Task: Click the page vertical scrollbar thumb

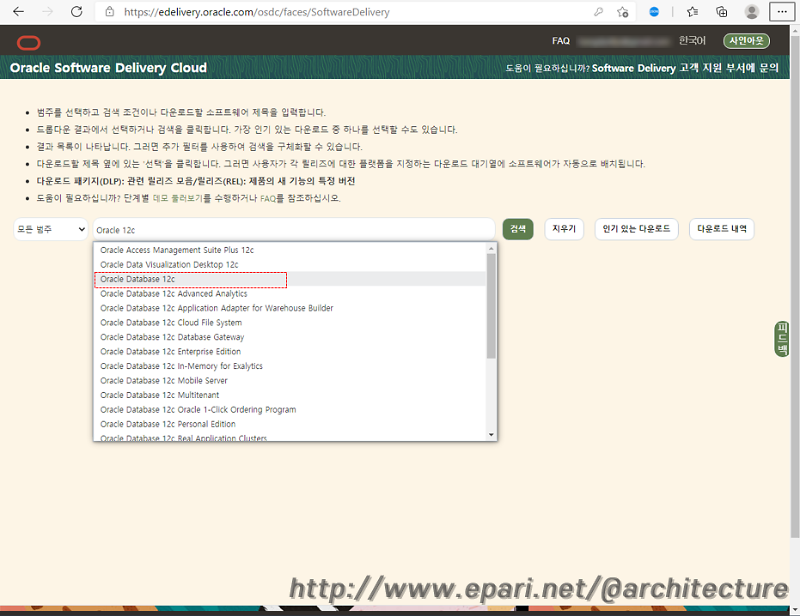Action: (795, 286)
